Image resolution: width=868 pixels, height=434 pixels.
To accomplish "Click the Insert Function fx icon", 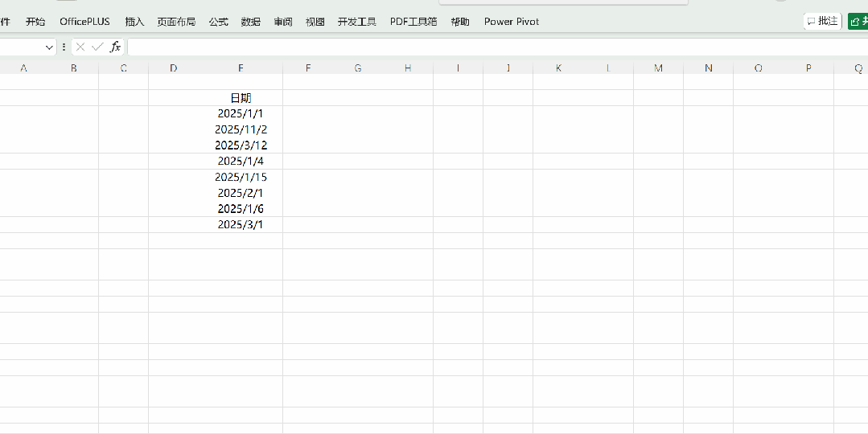I will click(x=115, y=47).
